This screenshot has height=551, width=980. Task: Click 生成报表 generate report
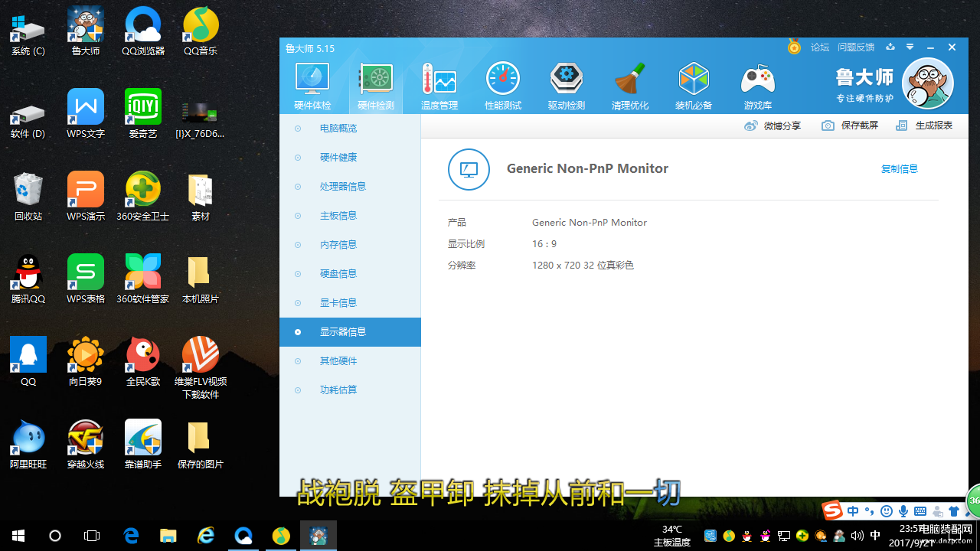(924, 126)
